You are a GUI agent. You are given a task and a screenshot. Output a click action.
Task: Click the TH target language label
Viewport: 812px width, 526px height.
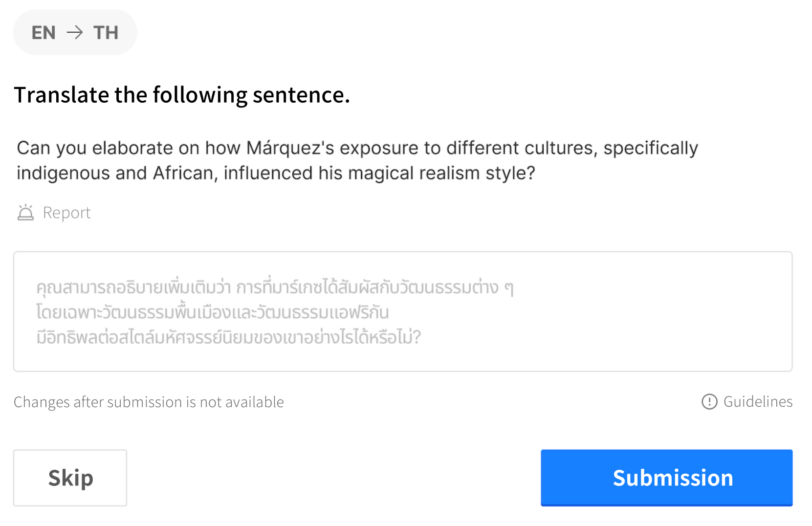[106, 33]
